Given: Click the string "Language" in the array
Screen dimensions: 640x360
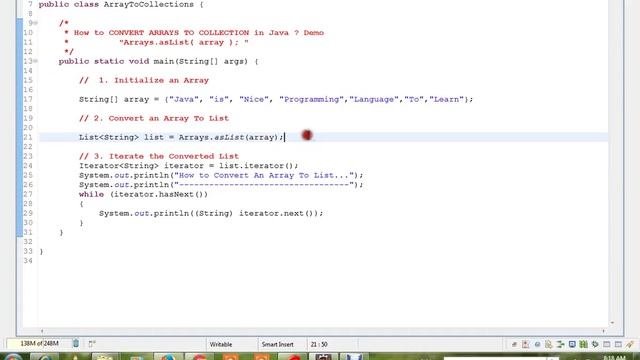Looking at the screenshot, I should 374,99.
